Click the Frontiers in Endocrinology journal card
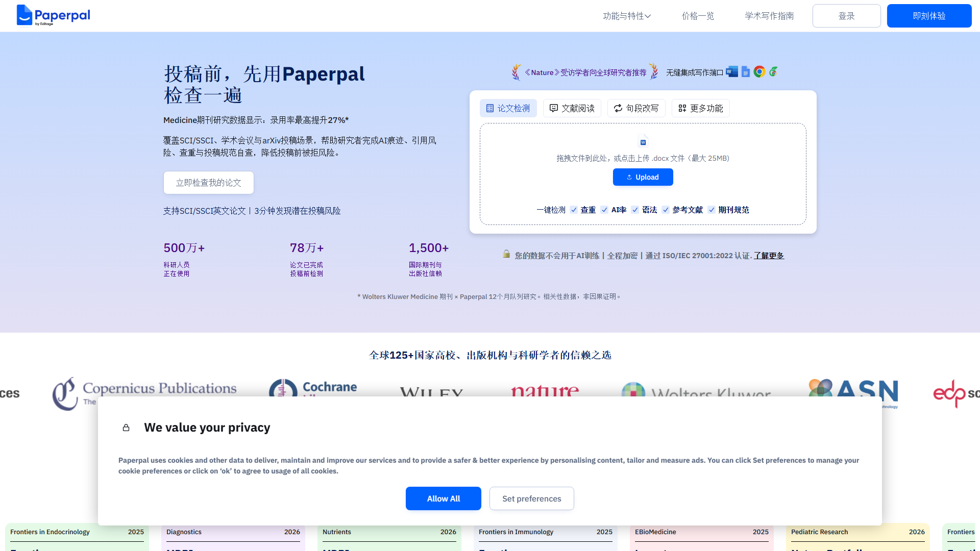980x551 pixels. 77,537
